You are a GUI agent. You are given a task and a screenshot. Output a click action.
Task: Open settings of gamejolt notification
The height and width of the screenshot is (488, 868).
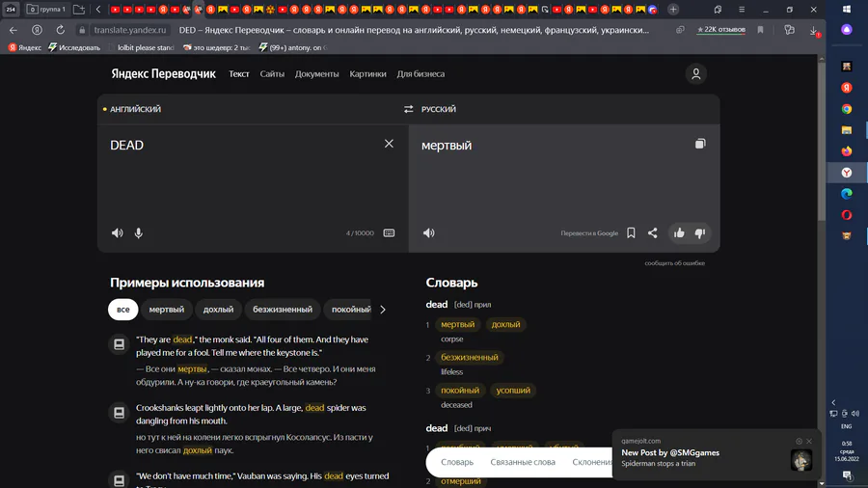799,441
